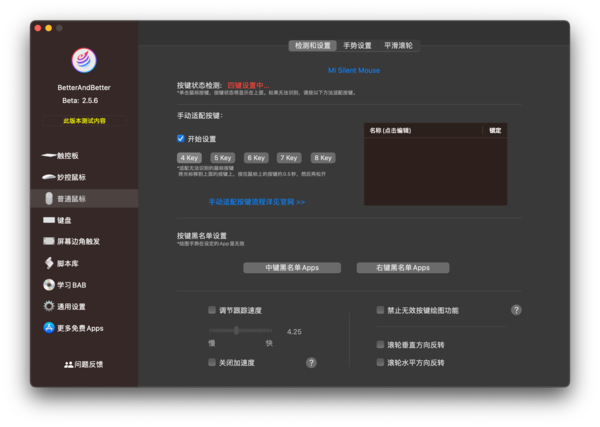
Task: Open the 学习 BAB disc icon
Action: (x=49, y=285)
